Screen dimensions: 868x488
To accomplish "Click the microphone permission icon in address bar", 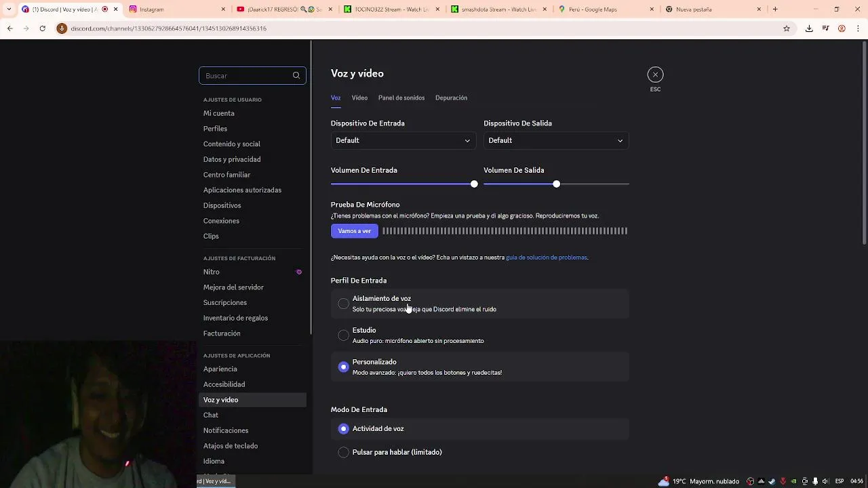I will (62, 28).
